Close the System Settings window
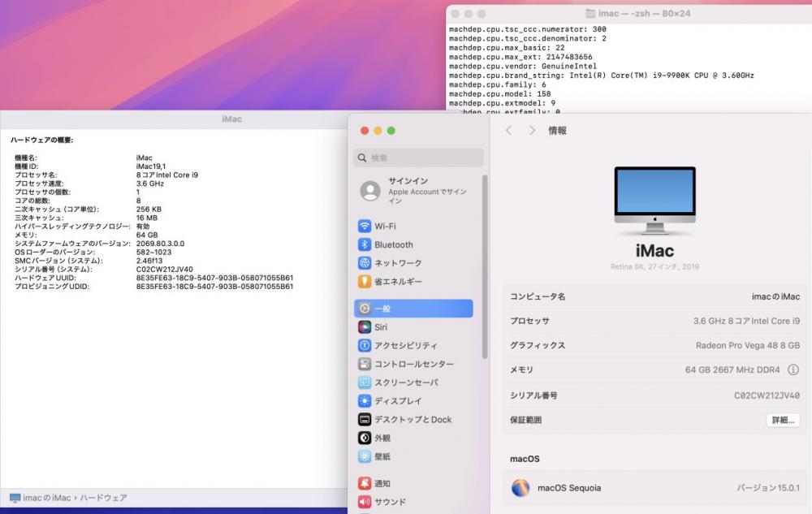This screenshot has height=514, width=812. 365,131
